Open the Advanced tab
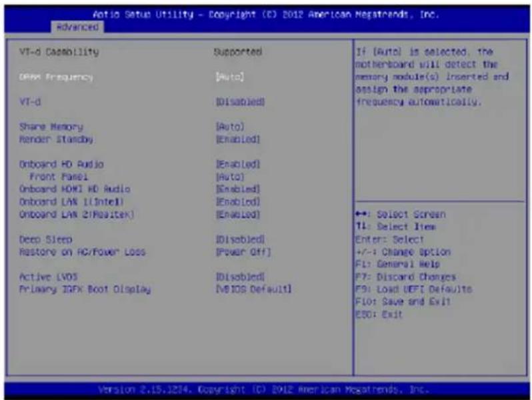This screenshot has width=532, height=400. pyautogui.click(x=78, y=27)
